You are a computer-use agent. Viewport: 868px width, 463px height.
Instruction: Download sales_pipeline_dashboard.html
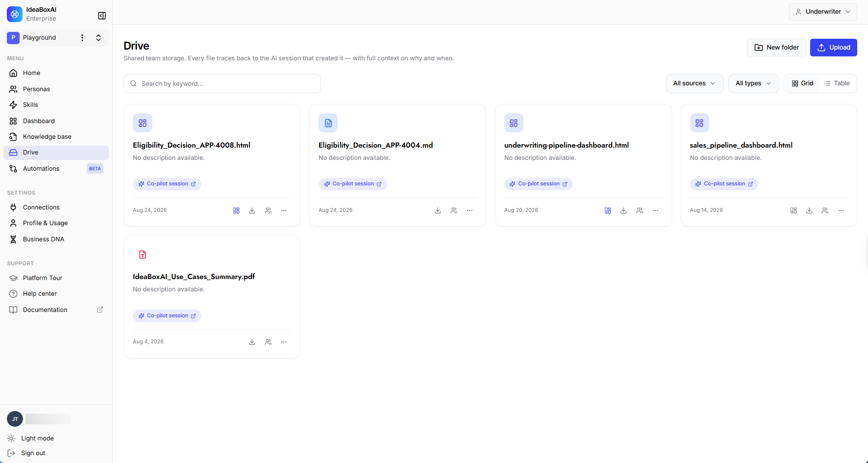point(809,210)
